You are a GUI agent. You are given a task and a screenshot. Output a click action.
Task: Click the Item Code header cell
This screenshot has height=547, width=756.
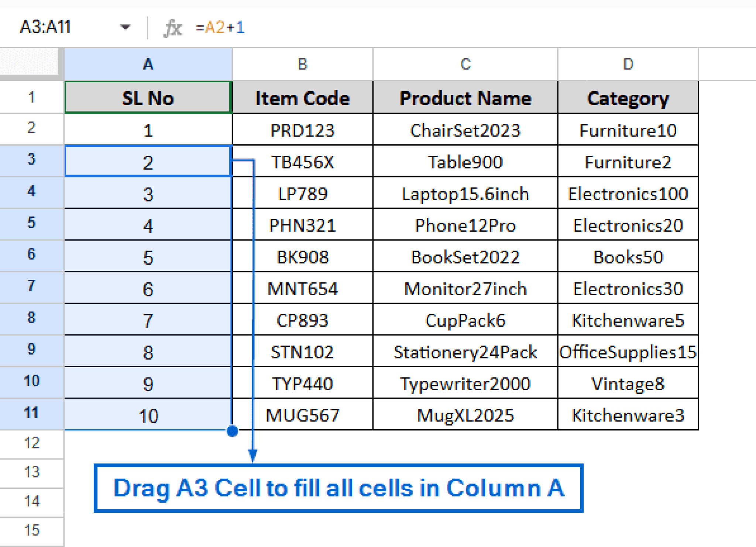(x=302, y=97)
